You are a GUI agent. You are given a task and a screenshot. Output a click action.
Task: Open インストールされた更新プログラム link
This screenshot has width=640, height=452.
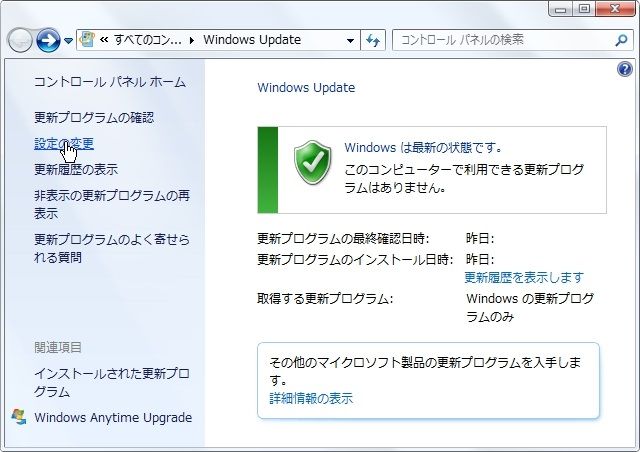pos(112,383)
